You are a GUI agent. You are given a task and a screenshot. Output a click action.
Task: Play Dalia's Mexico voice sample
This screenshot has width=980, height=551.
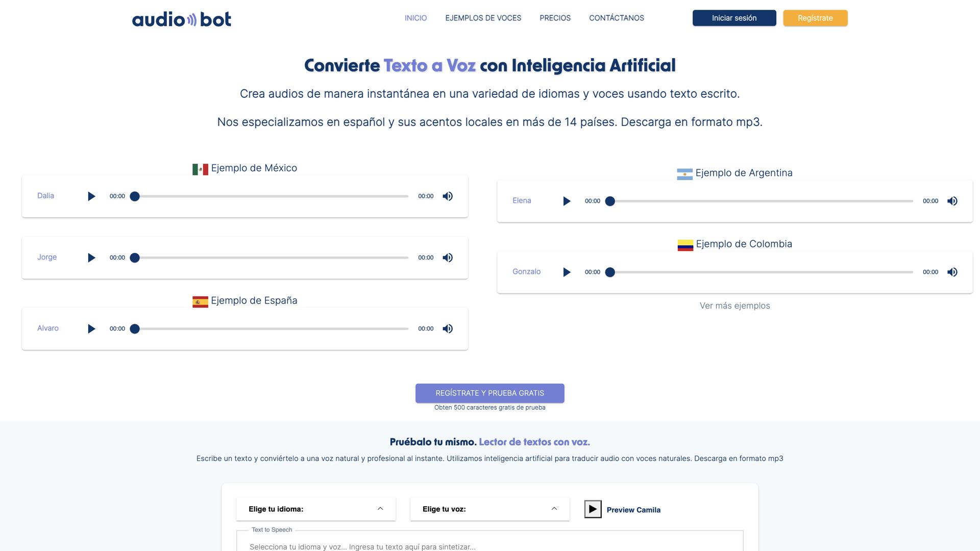click(91, 196)
